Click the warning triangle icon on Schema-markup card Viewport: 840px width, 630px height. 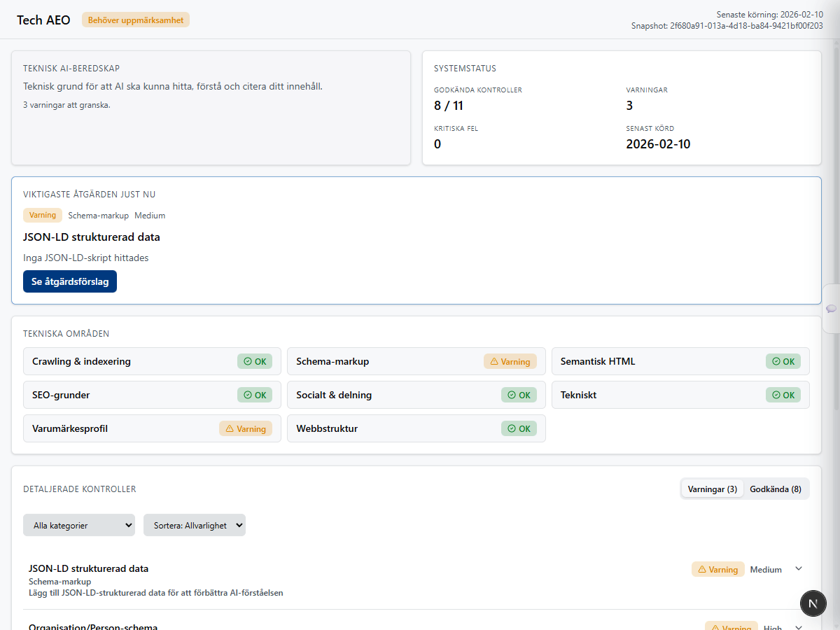pyautogui.click(x=493, y=361)
